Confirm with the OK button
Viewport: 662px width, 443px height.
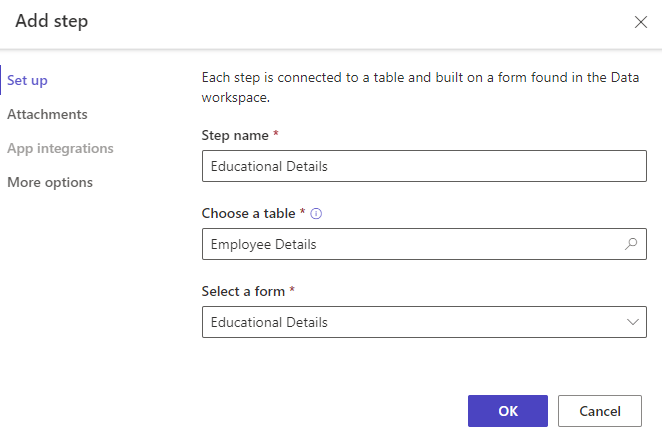508,411
